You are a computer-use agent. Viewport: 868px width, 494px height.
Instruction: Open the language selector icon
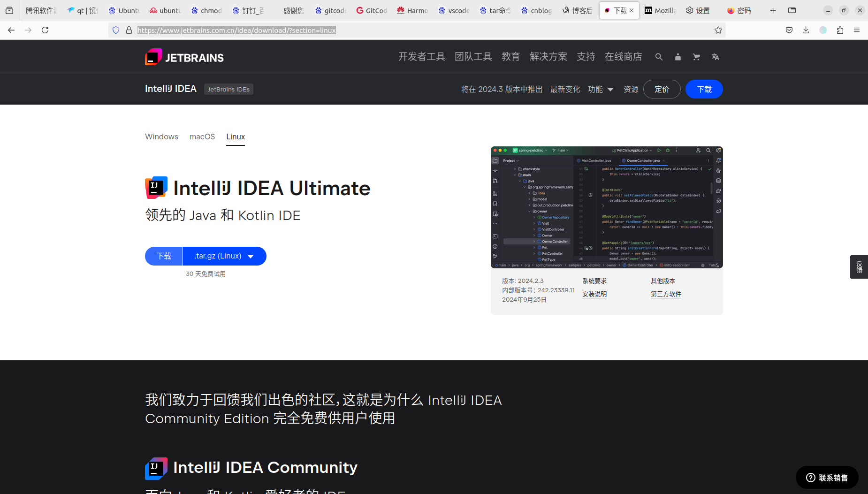point(715,57)
